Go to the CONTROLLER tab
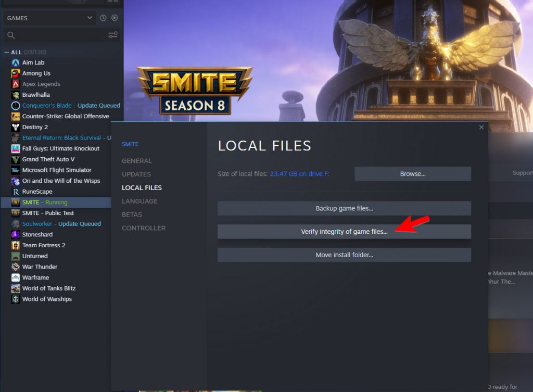Image resolution: width=533 pixels, height=392 pixels. tap(144, 228)
